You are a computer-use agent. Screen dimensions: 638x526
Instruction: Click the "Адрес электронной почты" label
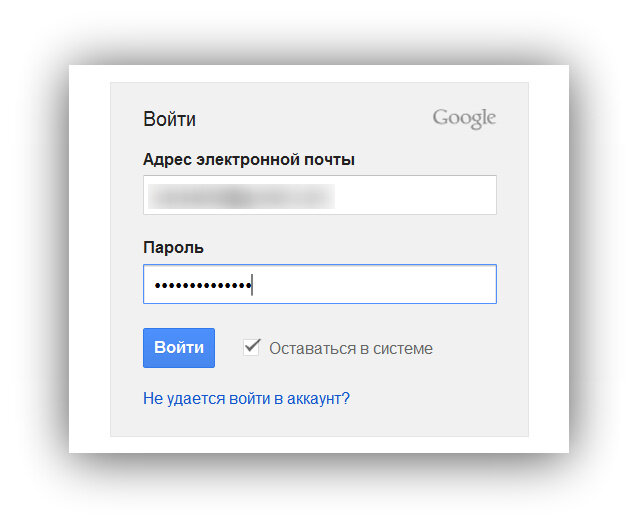pos(249,159)
